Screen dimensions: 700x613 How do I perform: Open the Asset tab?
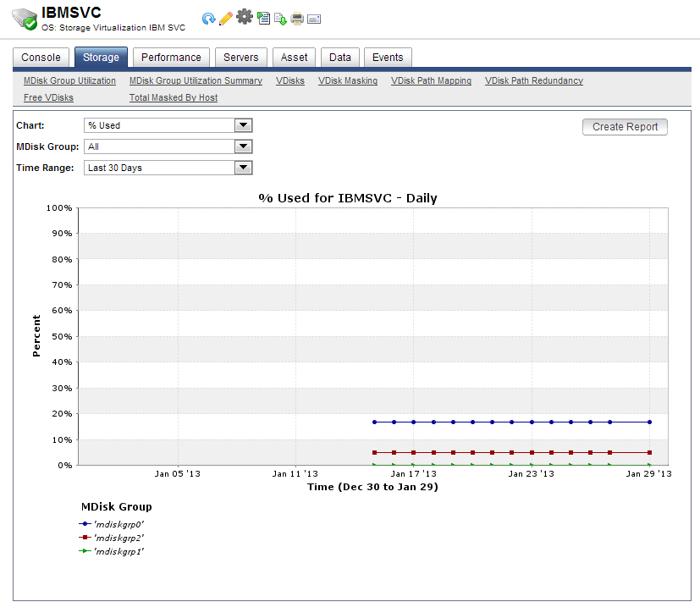pyautogui.click(x=294, y=57)
